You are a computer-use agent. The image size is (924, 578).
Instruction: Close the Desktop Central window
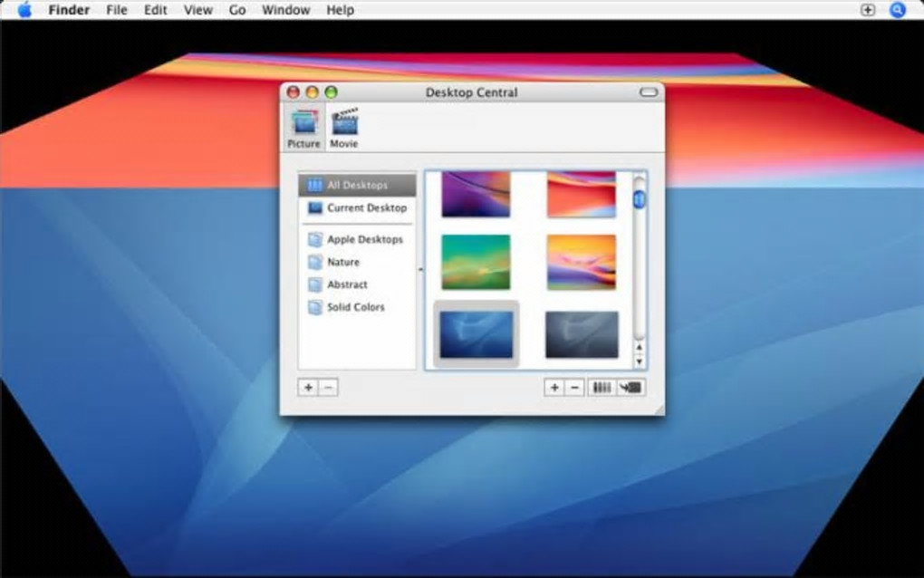[x=293, y=92]
